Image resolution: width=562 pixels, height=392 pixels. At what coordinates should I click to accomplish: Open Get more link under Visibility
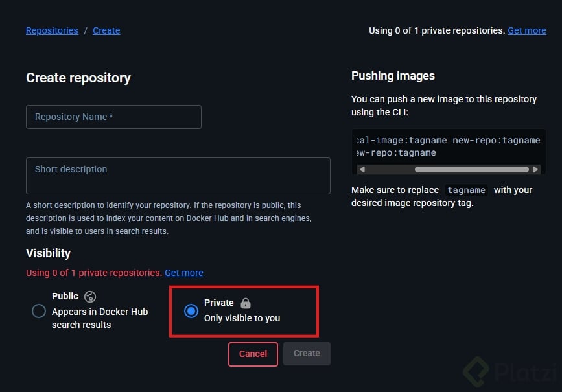pos(183,273)
